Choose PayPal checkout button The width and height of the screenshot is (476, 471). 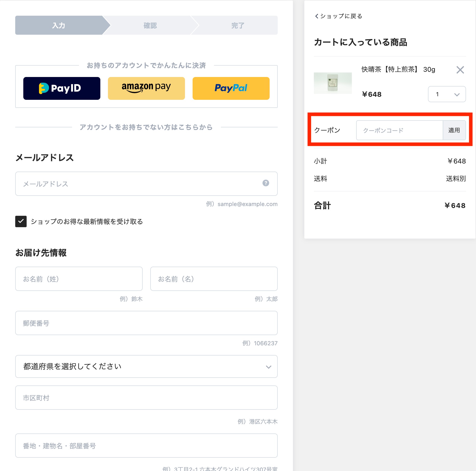(x=231, y=88)
